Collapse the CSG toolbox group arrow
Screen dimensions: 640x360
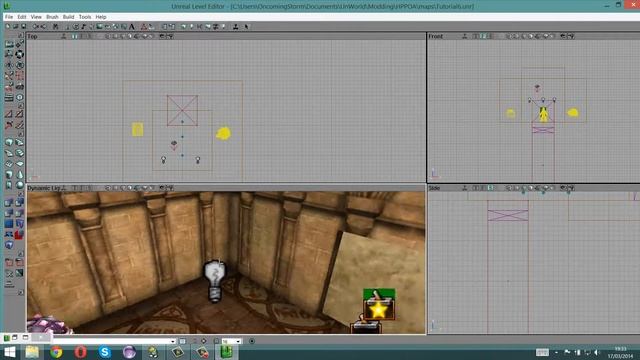21,195
